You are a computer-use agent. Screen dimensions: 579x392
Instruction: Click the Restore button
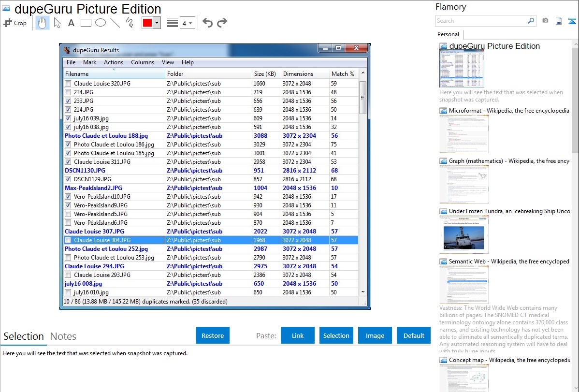213,335
